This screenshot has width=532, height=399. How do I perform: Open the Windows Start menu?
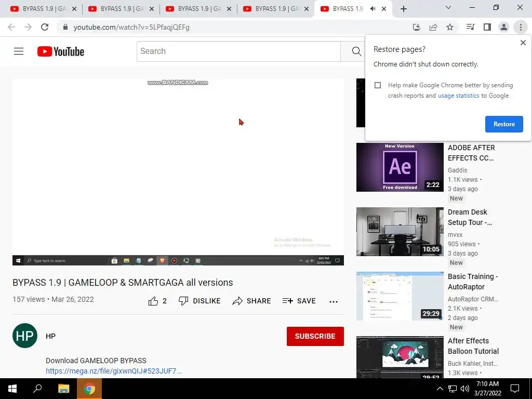[x=12, y=389]
